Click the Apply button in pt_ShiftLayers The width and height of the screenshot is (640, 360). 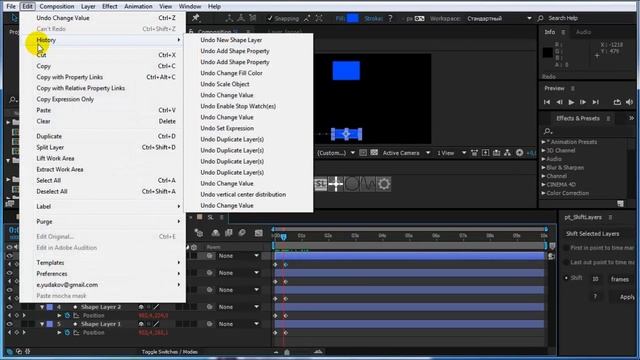coord(627,297)
